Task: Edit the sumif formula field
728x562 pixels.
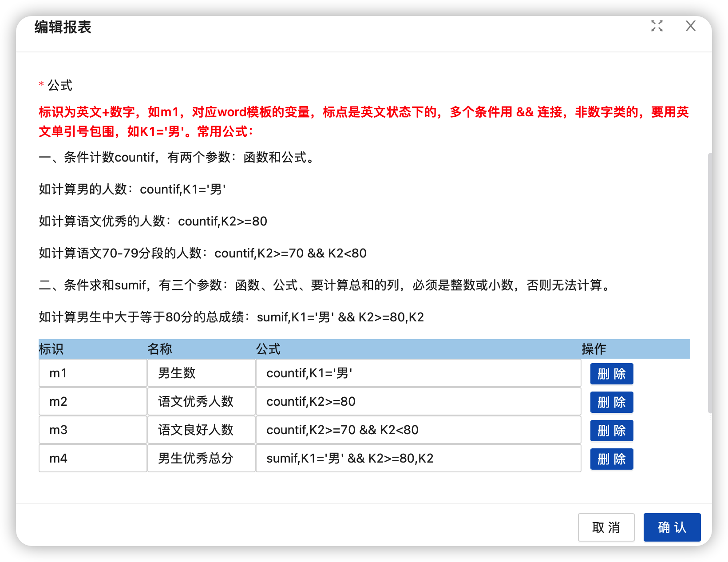Action: pyautogui.click(x=419, y=458)
